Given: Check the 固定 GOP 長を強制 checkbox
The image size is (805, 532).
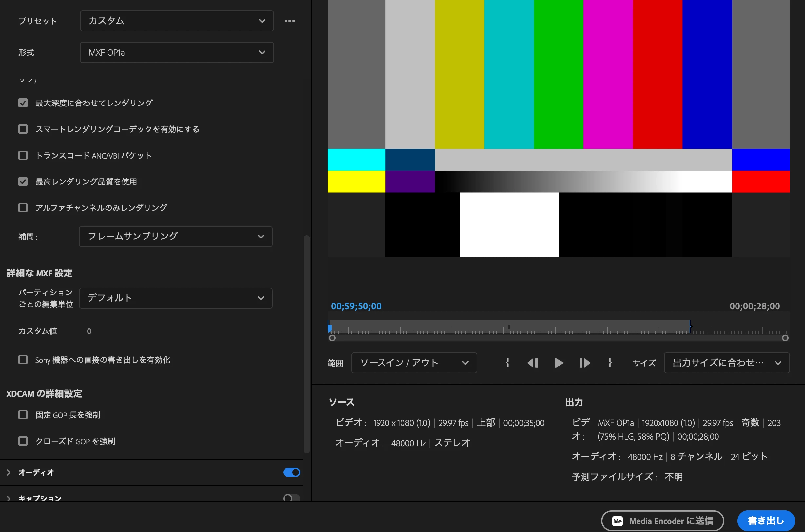Looking at the screenshot, I should 23,415.
